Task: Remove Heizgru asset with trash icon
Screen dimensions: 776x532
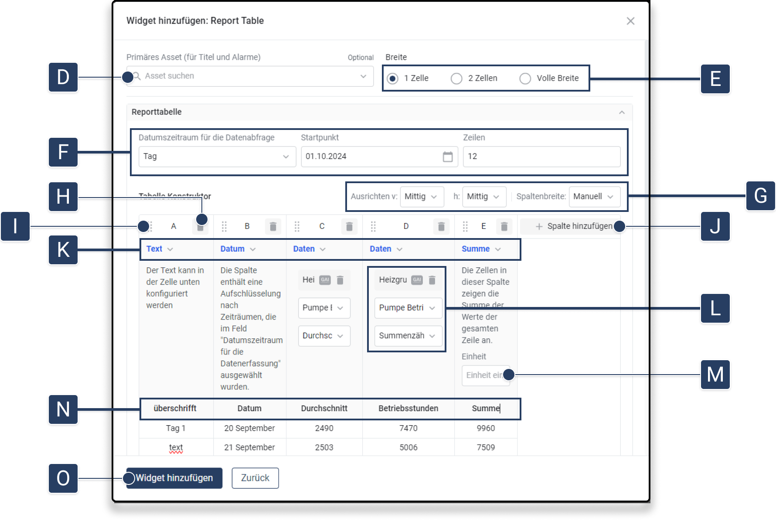Action: [x=432, y=280]
